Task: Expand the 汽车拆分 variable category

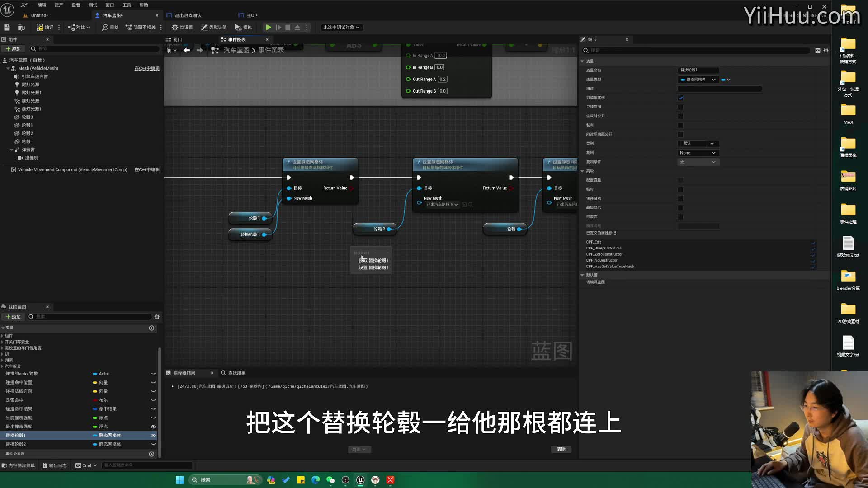Action: click(3, 366)
